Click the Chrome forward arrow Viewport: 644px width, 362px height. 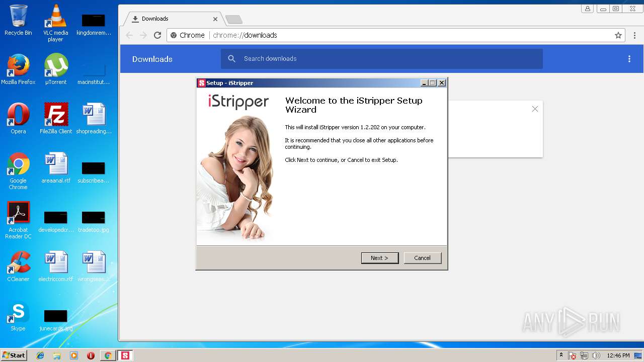click(x=143, y=35)
